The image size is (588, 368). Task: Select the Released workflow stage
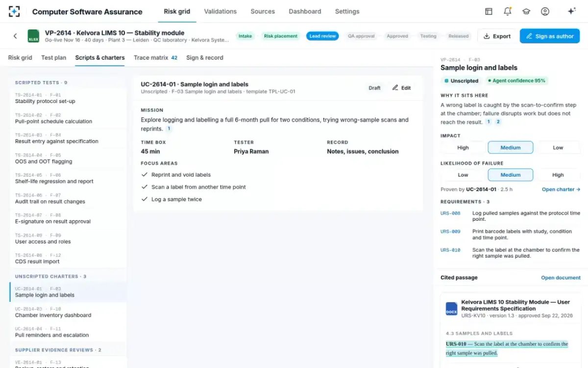(x=459, y=36)
